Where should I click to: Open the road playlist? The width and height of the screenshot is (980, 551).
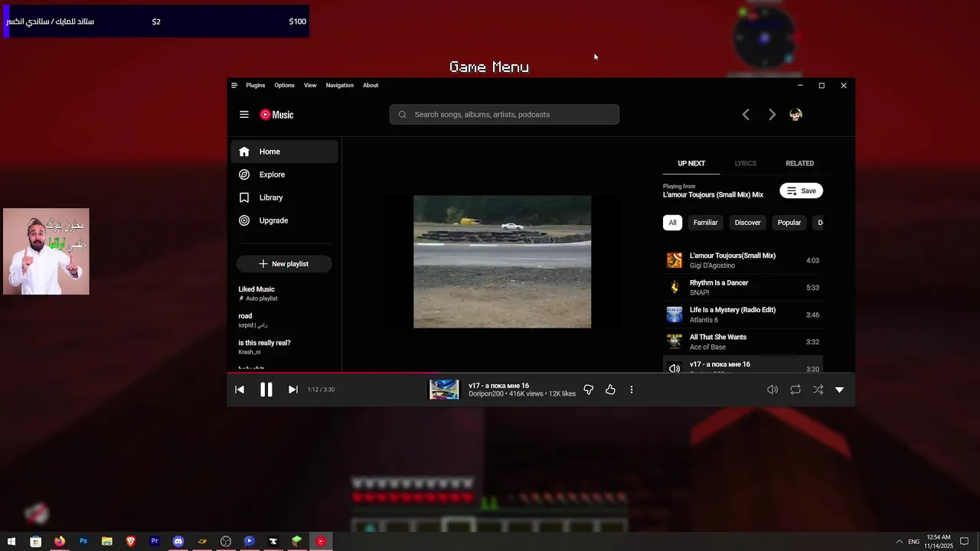tap(284, 320)
